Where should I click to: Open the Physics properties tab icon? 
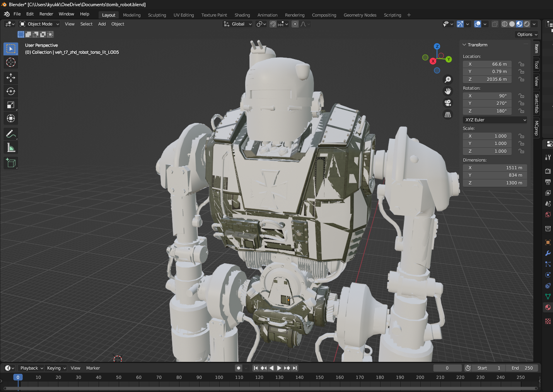[548, 275]
